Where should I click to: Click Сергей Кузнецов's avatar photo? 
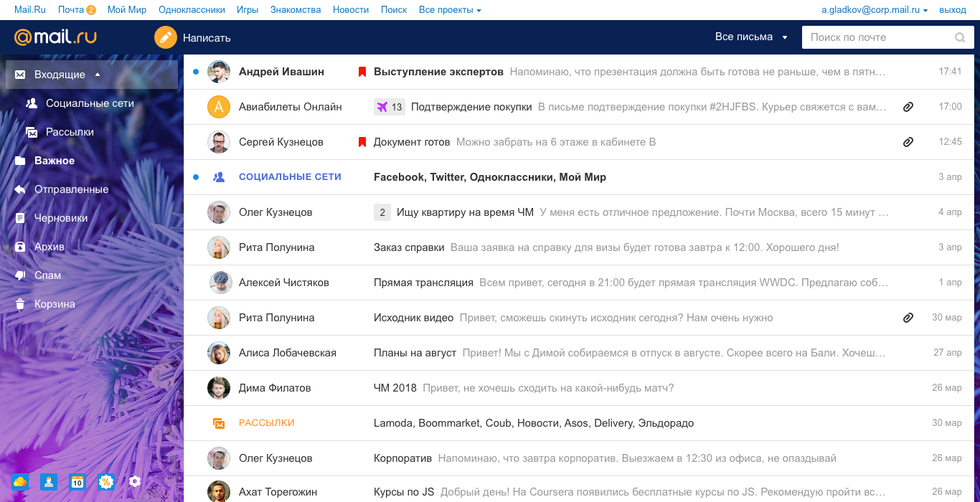click(x=219, y=142)
